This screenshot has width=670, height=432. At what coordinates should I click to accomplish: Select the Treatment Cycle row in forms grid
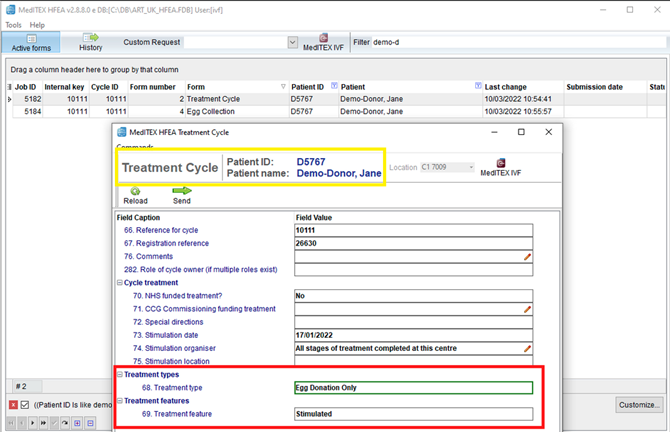click(x=338, y=99)
